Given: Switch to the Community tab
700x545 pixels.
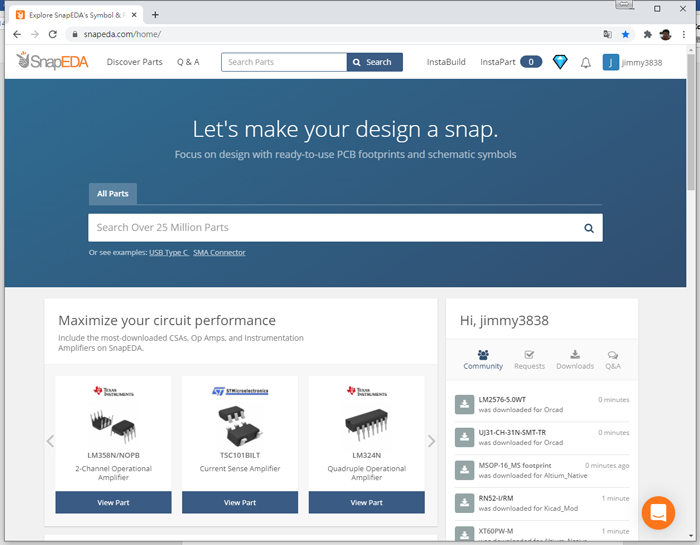Looking at the screenshot, I should click(x=483, y=360).
